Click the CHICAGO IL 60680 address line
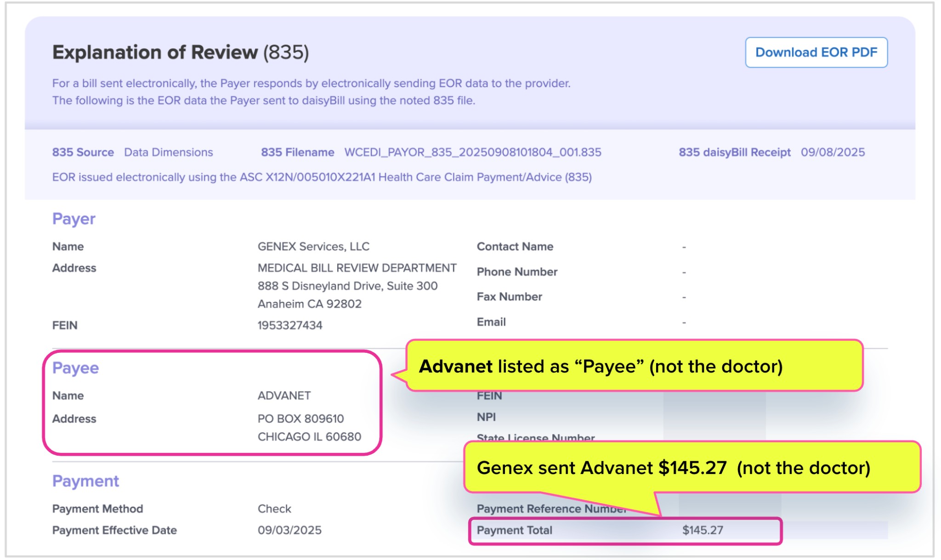Image resolution: width=941 pixels, height=560 pixels. [309, 436]
